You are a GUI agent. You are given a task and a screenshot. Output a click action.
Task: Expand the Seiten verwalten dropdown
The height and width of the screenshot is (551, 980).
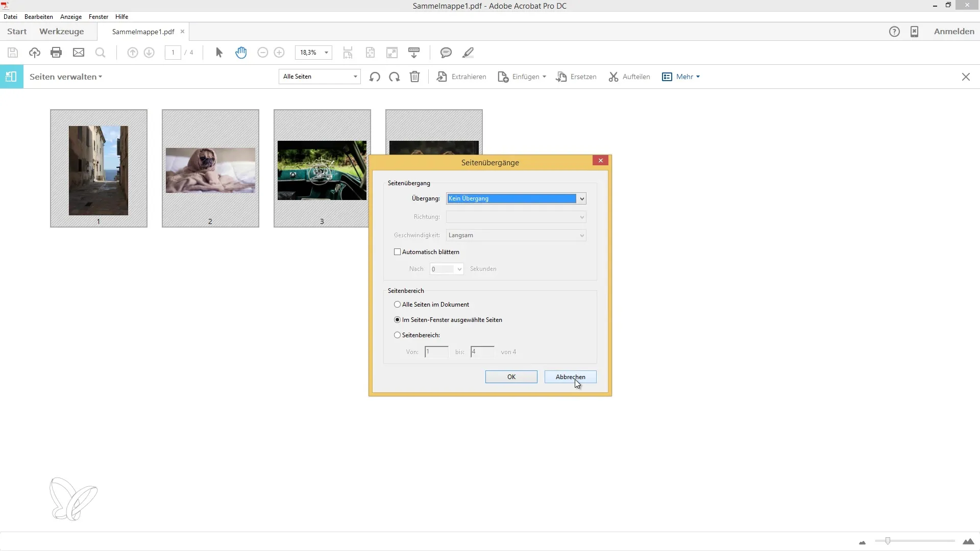pyautogui.click(x=66, y=77)
